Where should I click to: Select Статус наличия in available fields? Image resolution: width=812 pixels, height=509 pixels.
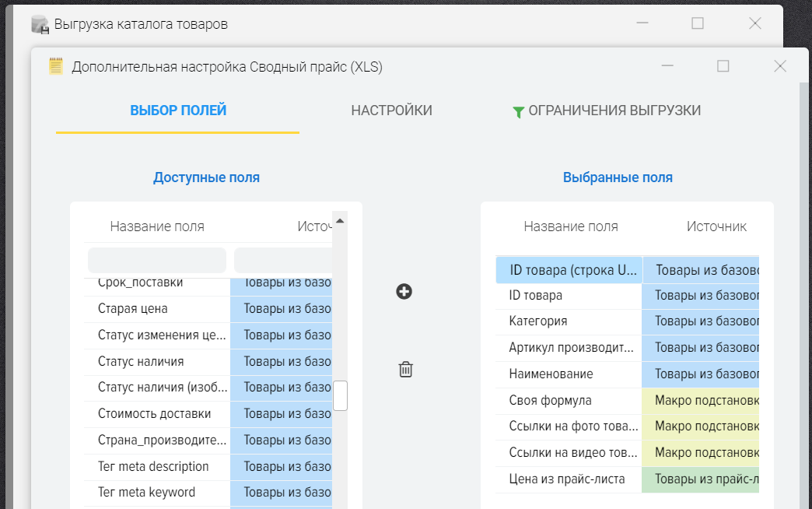(157, 361)
